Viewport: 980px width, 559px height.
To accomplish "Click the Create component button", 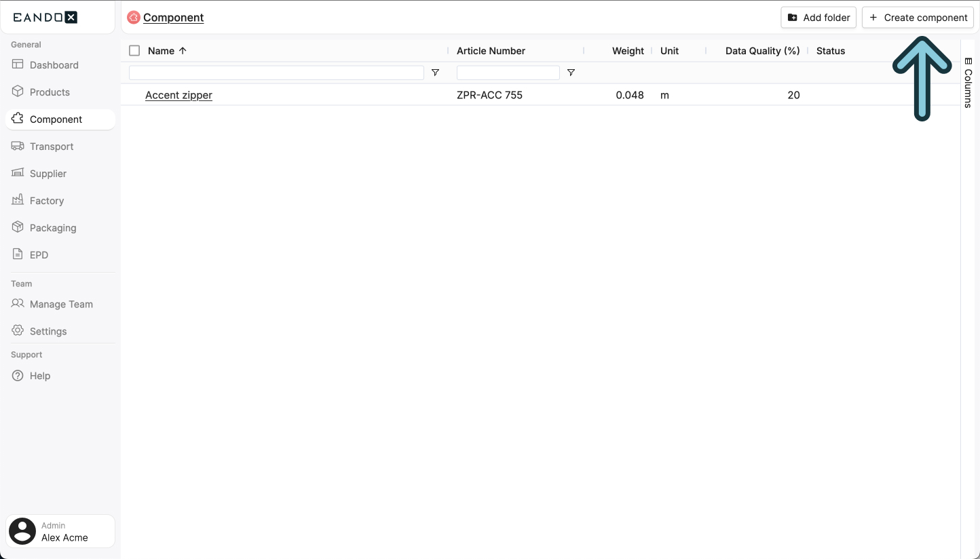I will [918, 17].
